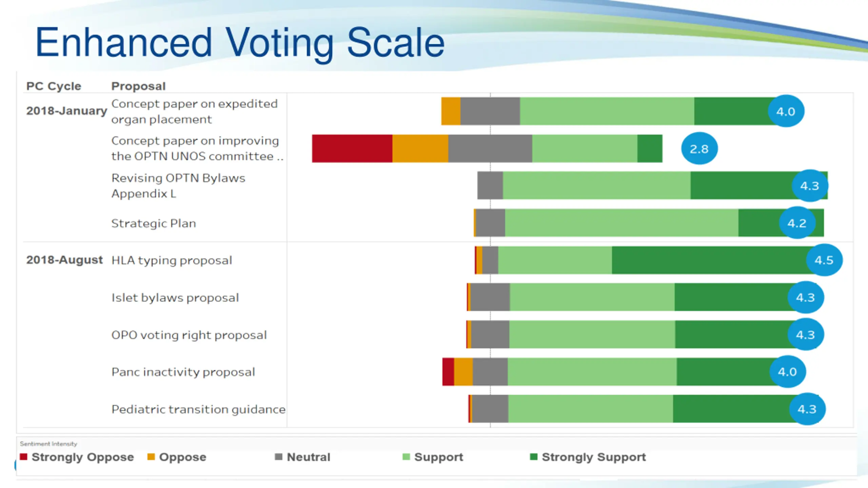Select the HLA typing proposal row label

172,260
